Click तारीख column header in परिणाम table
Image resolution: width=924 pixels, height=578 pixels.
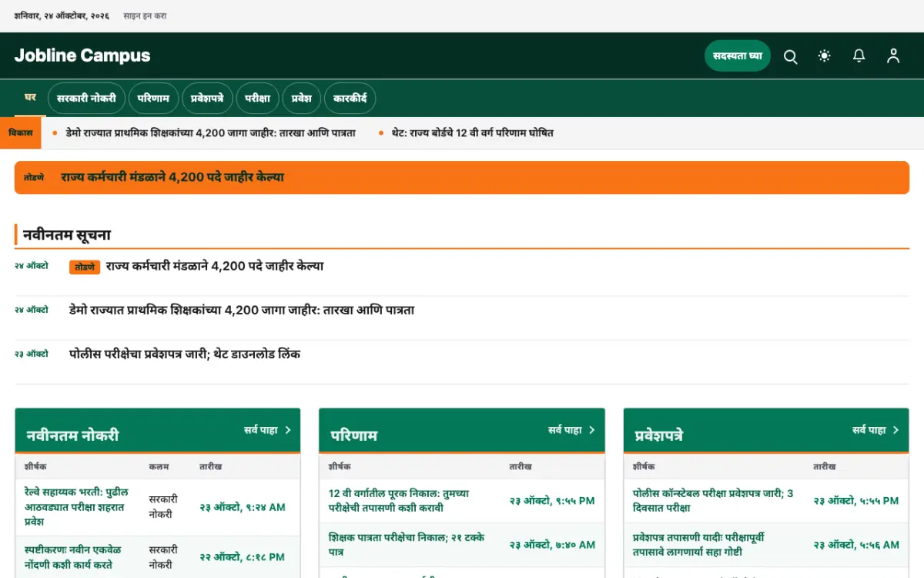click(x=520, y=466)
